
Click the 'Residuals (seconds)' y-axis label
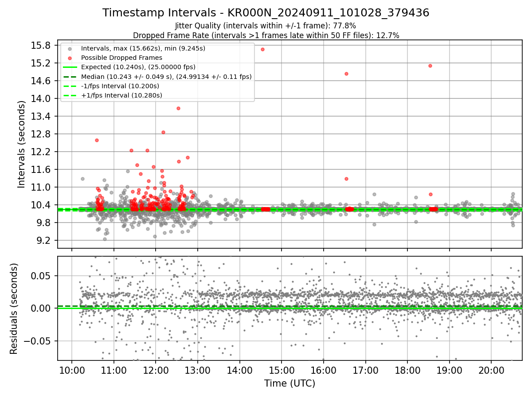14,309
